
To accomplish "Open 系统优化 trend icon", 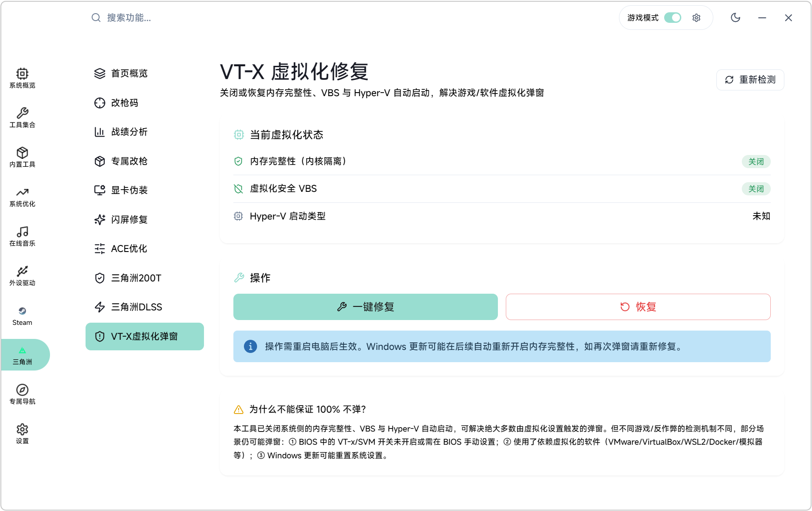I will 22,192.
